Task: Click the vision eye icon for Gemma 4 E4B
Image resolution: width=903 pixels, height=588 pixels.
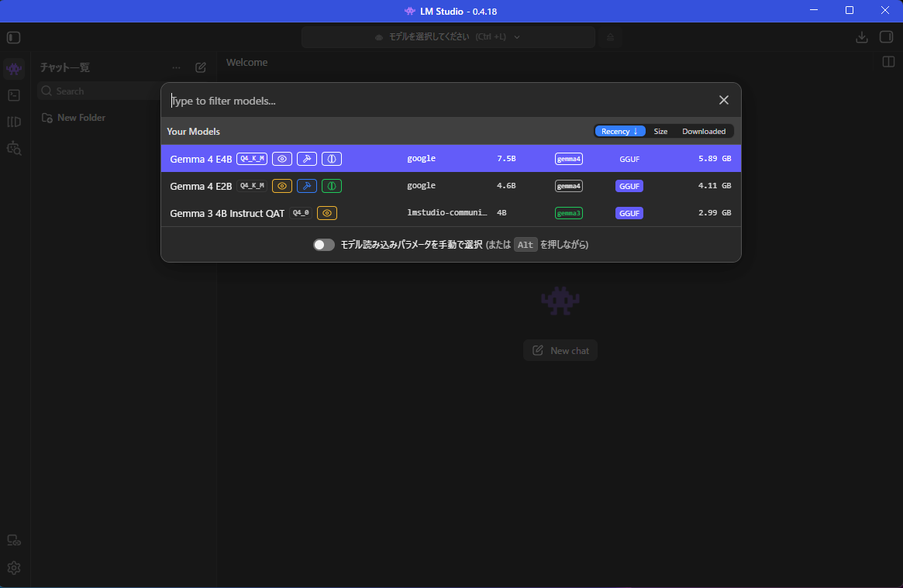Action: point(281,159)
